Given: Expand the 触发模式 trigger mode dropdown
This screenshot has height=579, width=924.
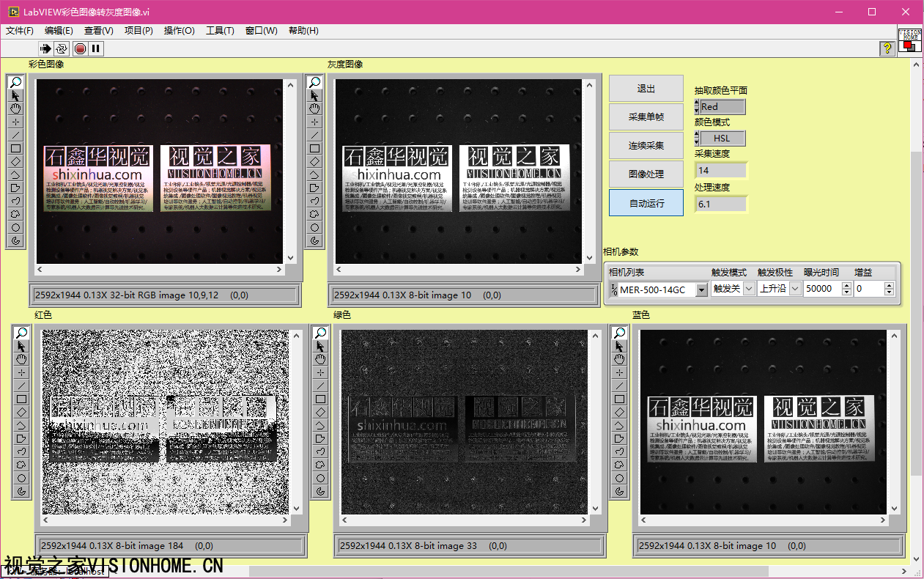Looking at the screenshot, I should click(x=749, y=289).
